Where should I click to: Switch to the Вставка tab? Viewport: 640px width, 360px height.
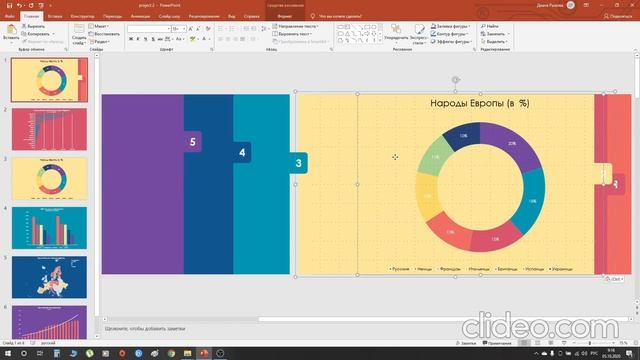(55, 16)
